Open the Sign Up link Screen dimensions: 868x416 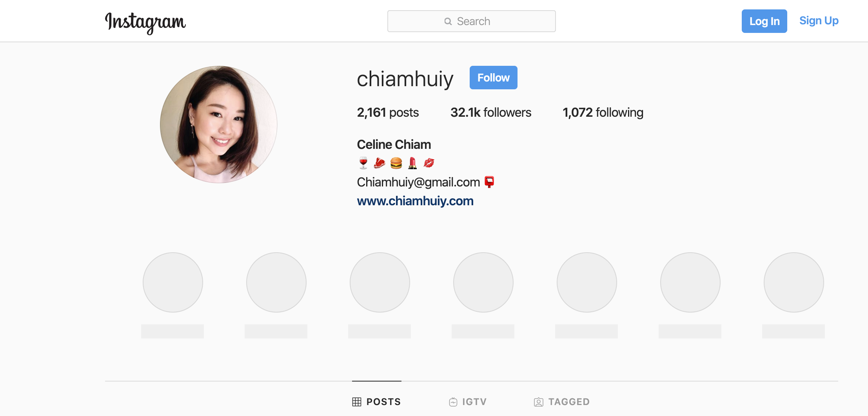819,21
